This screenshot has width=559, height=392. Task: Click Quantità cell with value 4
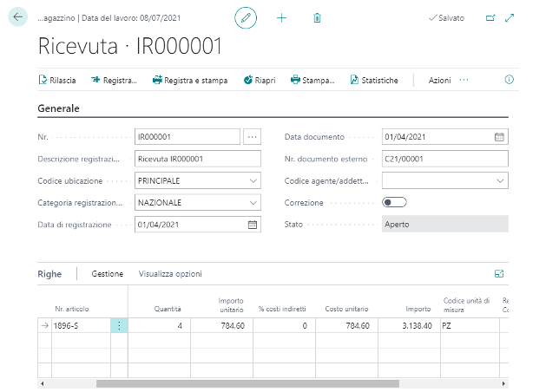159,325
